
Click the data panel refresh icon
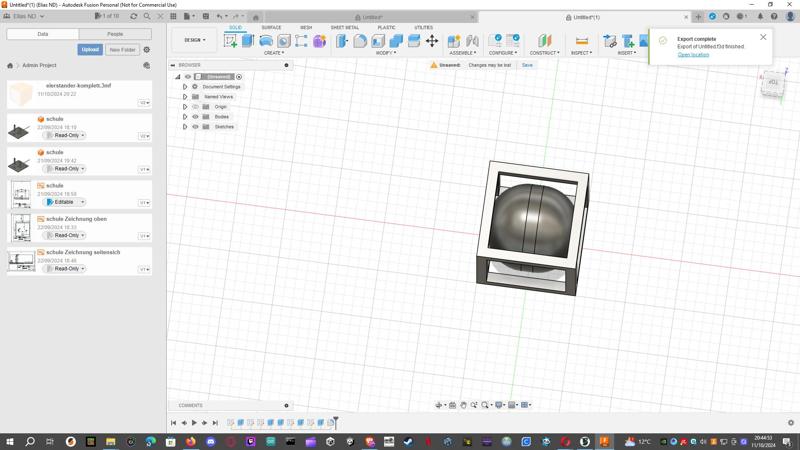point(133,16)
